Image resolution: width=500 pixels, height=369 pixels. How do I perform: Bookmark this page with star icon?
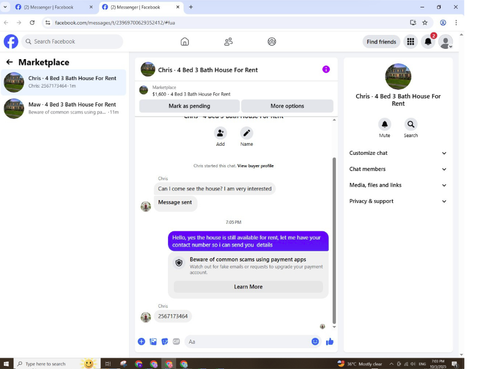pyautogui.click(x=425, y=23)
